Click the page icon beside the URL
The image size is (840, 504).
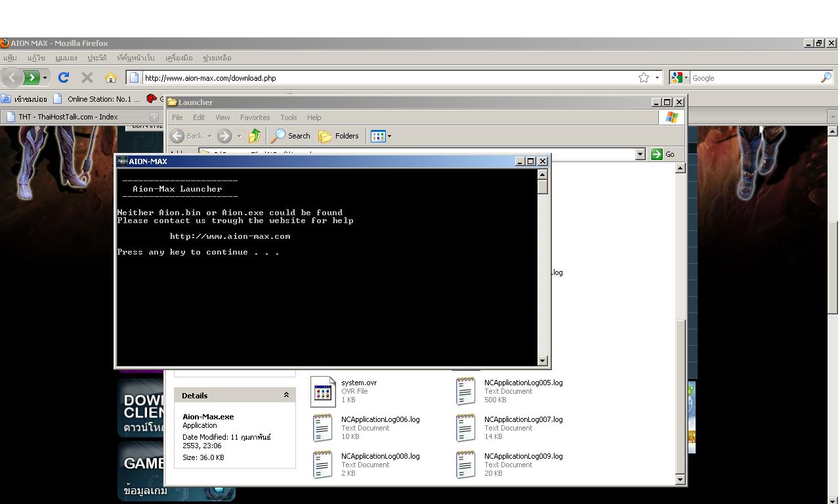tap(135, 77)
